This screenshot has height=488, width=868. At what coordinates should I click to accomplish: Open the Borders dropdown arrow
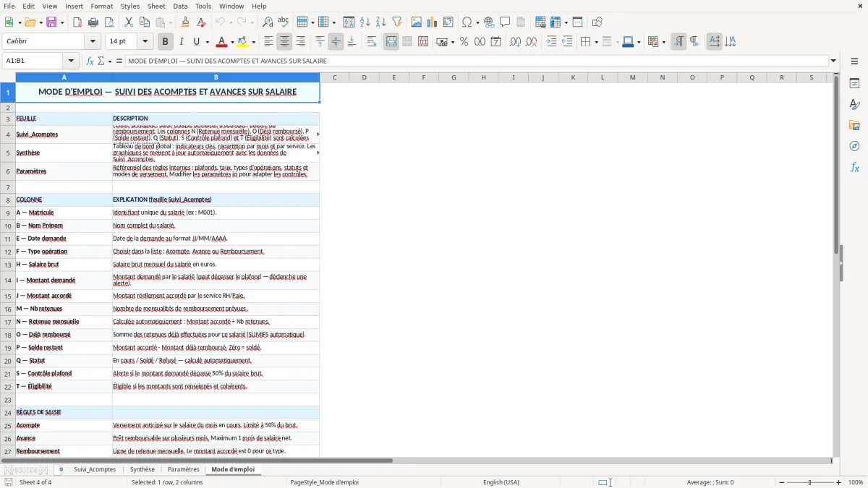pyautogui.click(x=596, y=42)
